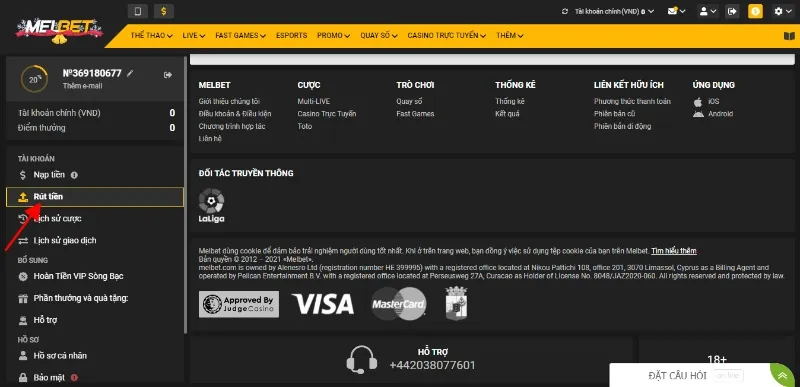Click the coat of arms license badge
The width and height of the screenshot is (800, 387).
pyautogui.click(x=456, y=303)
